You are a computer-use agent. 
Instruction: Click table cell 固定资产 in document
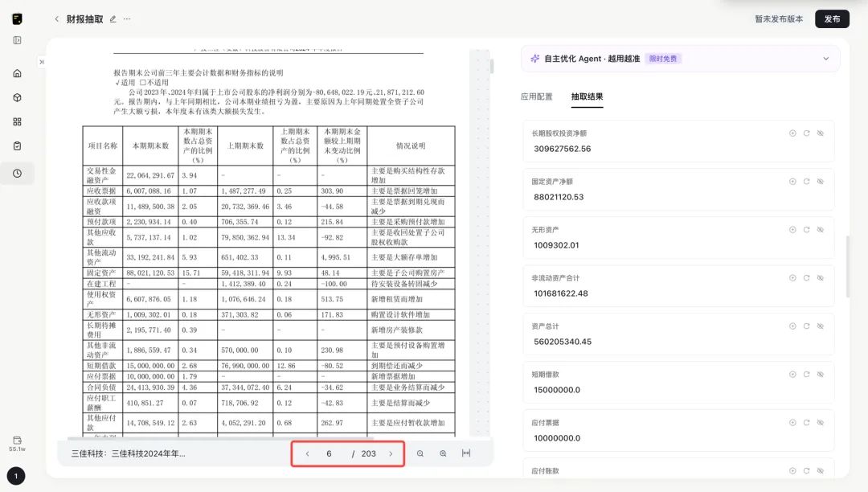point(101,273)
